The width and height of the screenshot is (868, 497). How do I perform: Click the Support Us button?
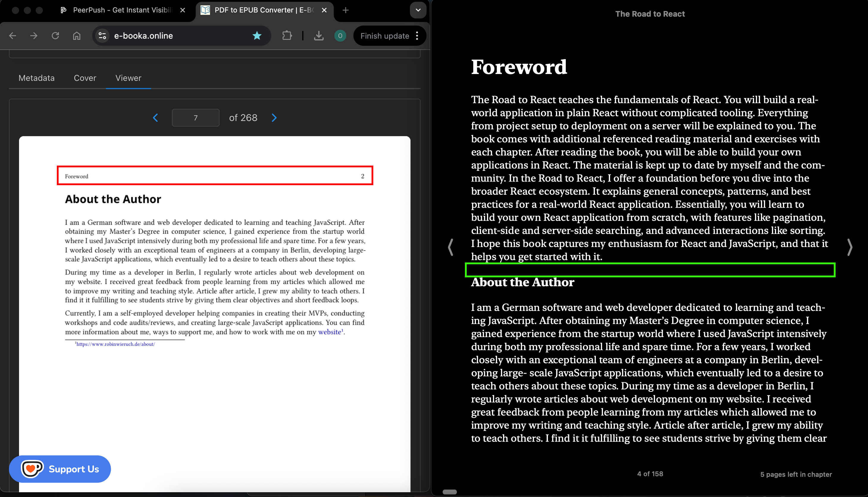60,469
